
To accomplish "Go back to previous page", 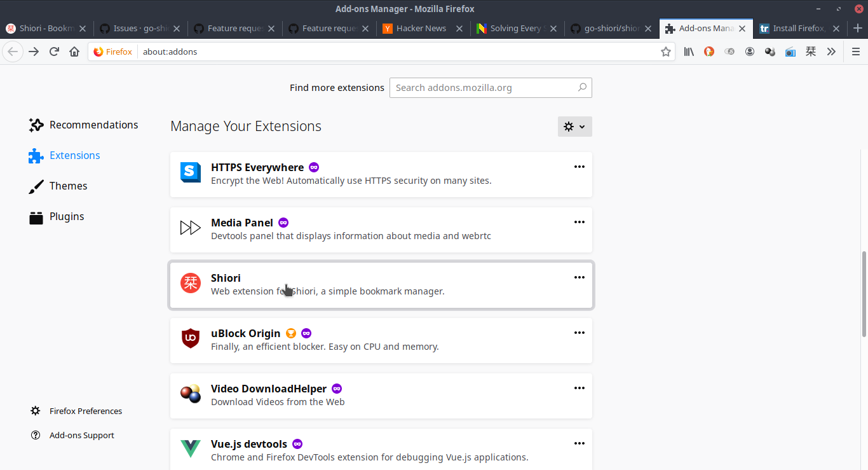I will (x=13, y=52).
